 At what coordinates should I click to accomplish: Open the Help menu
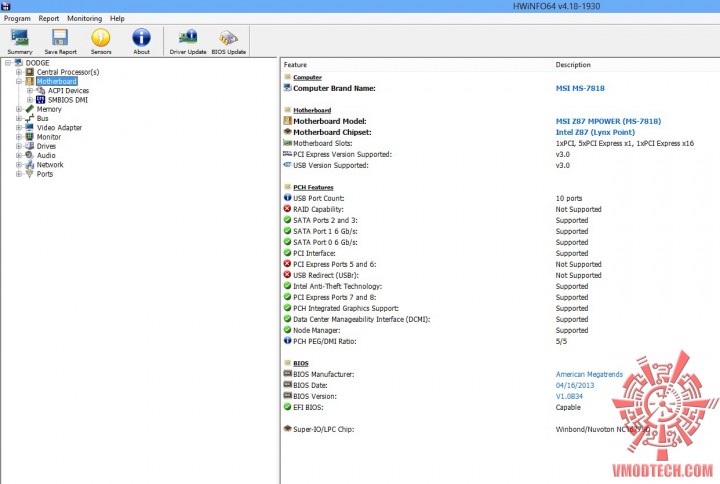(x=117, y=18)
